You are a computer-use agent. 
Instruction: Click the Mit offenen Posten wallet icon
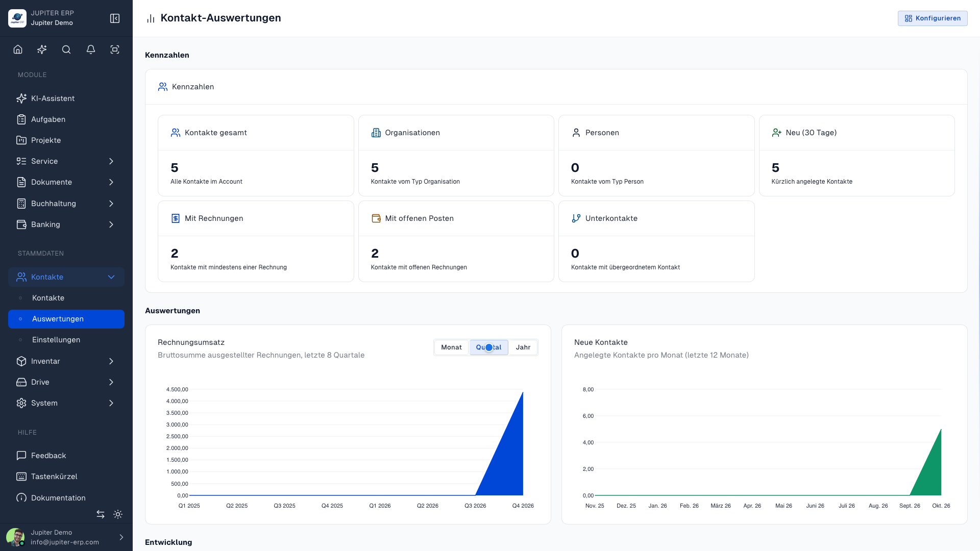(x=376, y=218)
